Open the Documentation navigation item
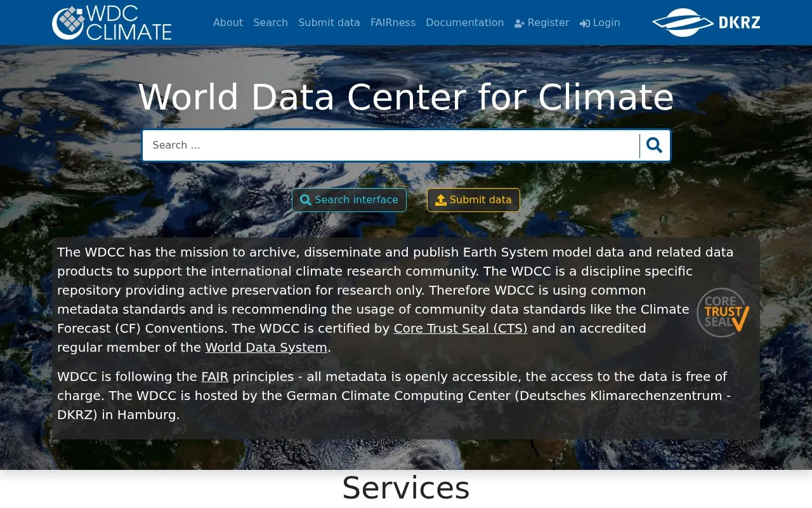 (465, 23)
